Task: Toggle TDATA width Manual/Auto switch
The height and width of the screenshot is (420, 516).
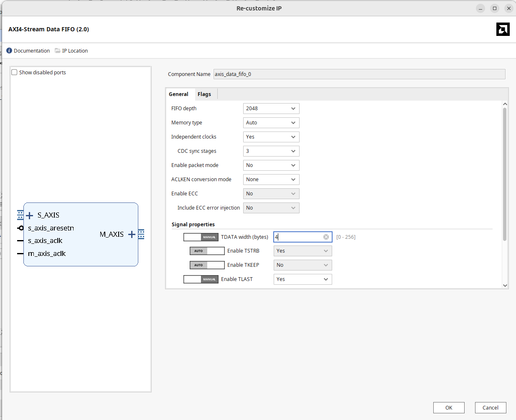Action: tap(201, 237)
